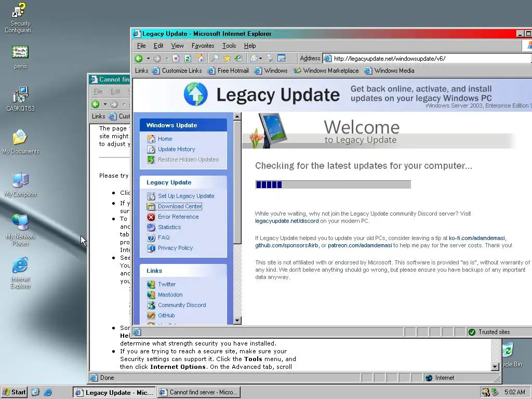Click the FAQ question mark icon

(x=151, y=238)
